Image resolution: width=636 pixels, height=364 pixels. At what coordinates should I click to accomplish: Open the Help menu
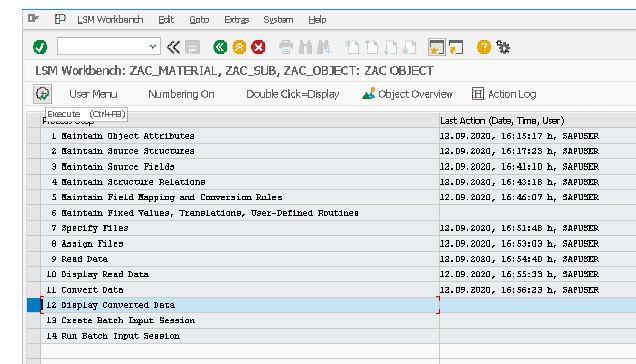point(317,19)
